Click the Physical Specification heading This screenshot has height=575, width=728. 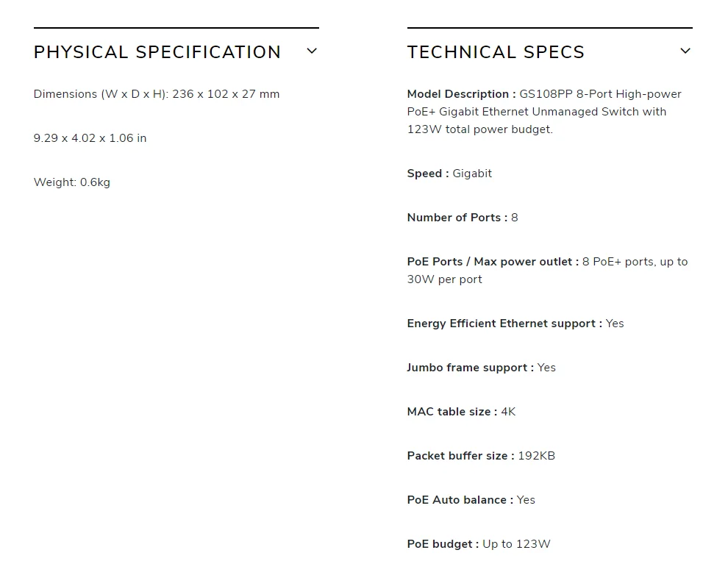157,52
